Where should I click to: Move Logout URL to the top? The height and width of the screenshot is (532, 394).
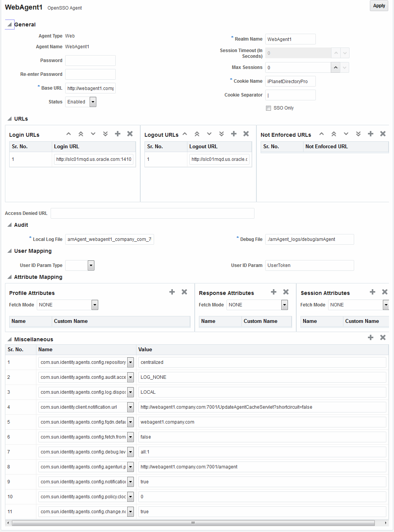click(197, 134)
